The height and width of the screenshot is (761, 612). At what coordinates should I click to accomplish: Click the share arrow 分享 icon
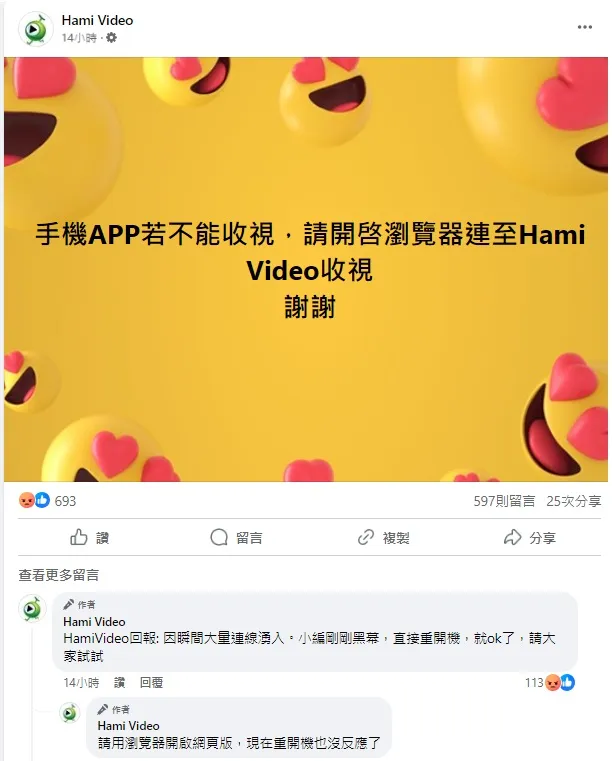(x=513, y=537)
